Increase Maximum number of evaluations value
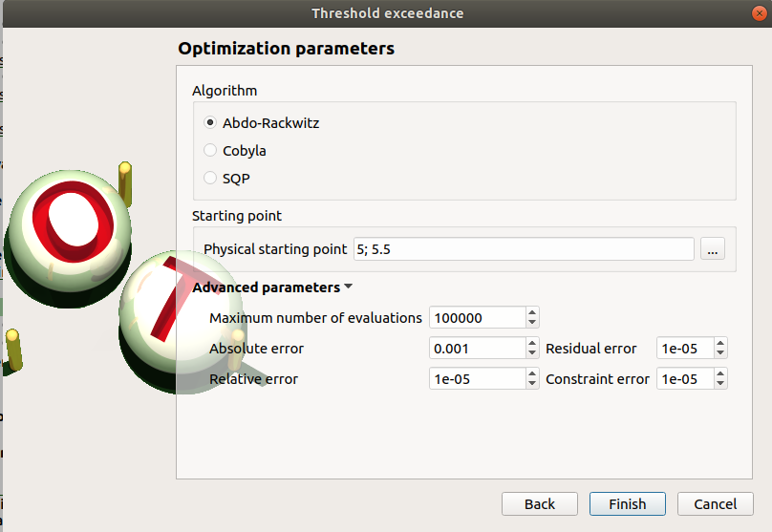Image resolution: width=772 pixels, height=532 pixels. (532, 312)
